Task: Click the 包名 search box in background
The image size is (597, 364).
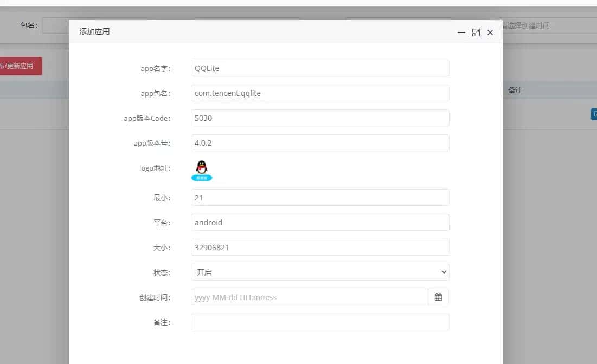Action: tap(55, 25)
